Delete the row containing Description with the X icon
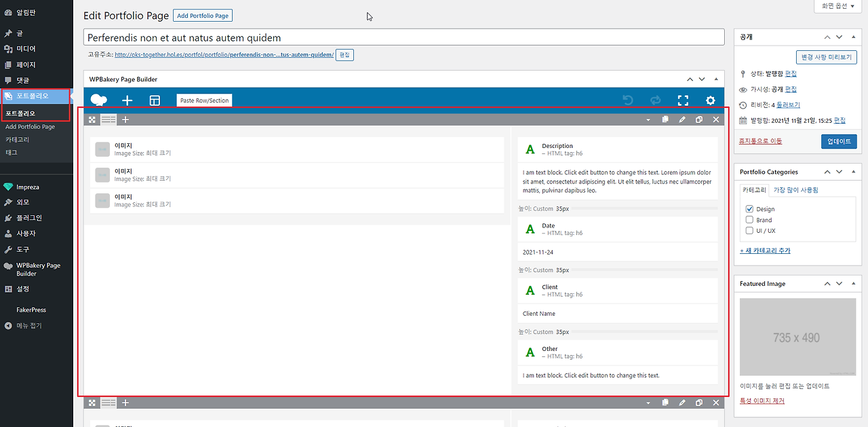 coord(716,119)
